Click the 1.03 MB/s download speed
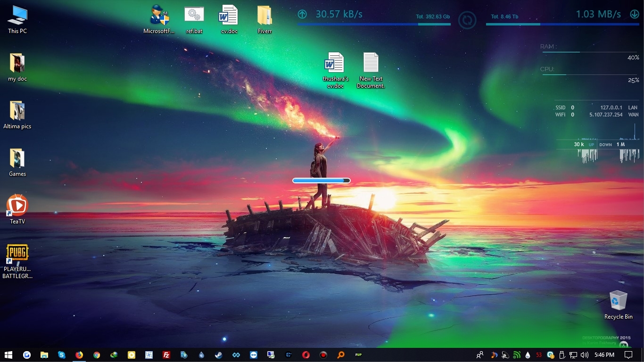Viewport: 644px width, 362px height. pos(598,14)
